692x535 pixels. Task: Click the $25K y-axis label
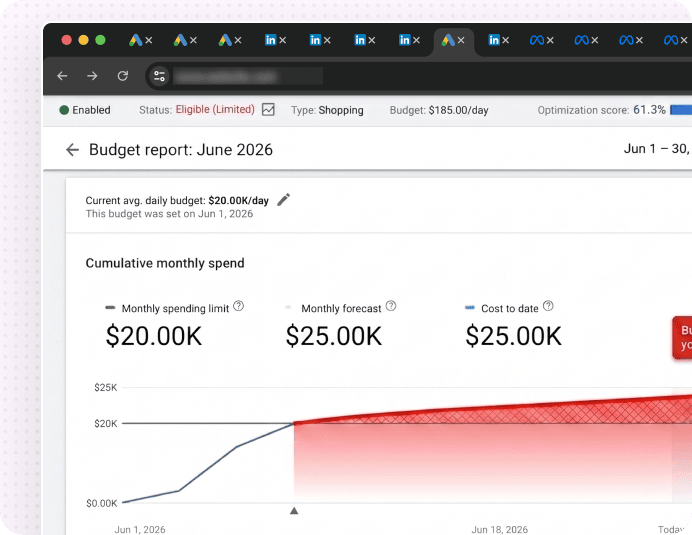(106, 388)
